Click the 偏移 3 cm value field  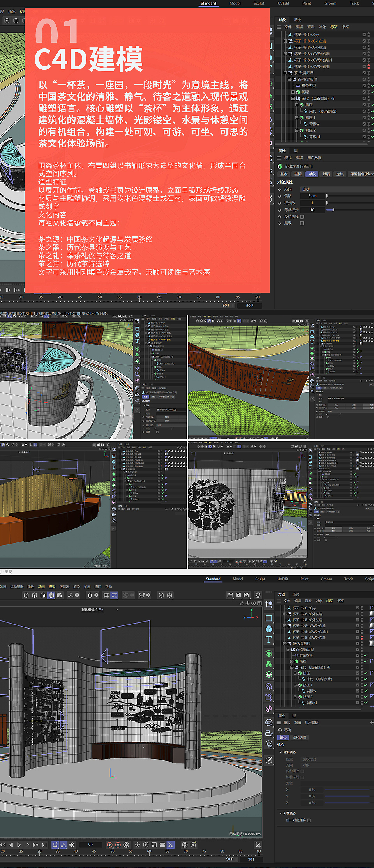point(312,196)
